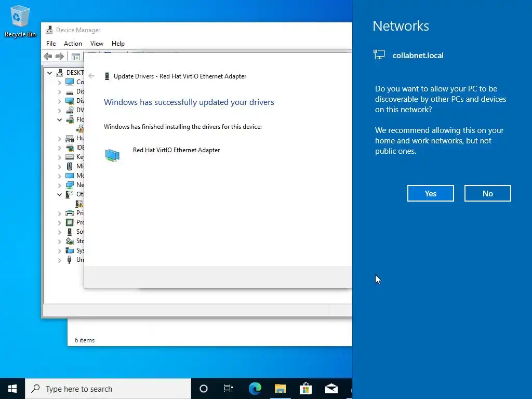Select the Disk drives icon (first Dis row)
This screenshot has height=399, width=532.
[x=70, y=91]
